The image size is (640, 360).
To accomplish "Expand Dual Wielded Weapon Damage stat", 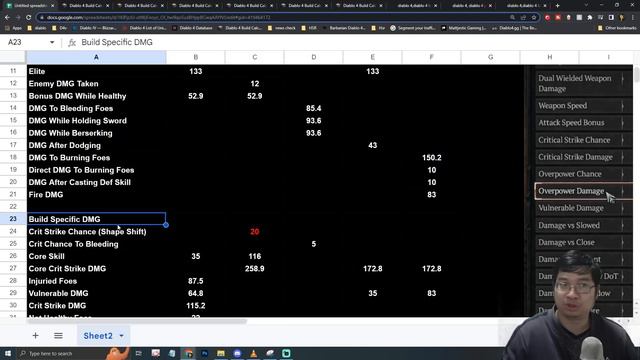I will 622,78.
